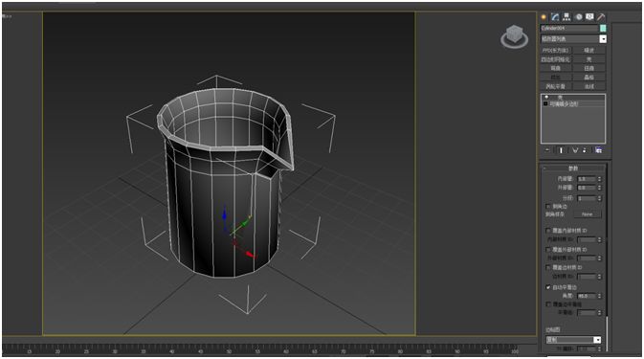
Task: Open the Motion panel tab
Action: pyautogui.click(x=579, y=17)
